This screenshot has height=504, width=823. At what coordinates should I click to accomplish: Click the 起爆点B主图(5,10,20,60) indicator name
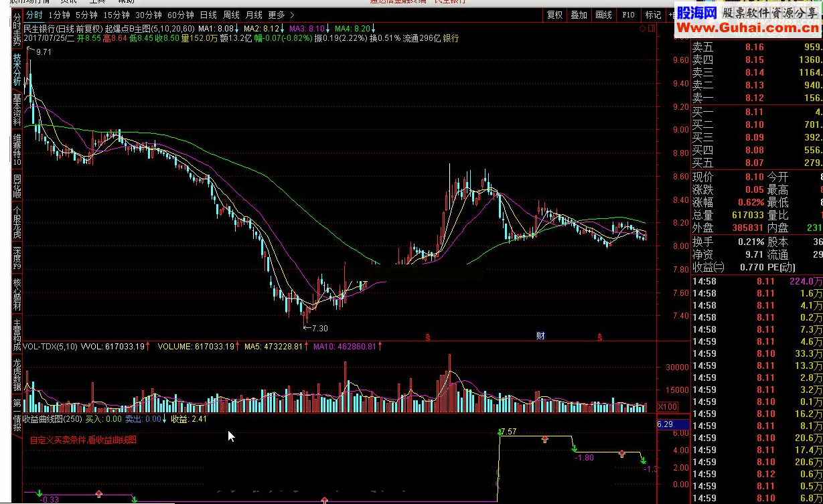(150, 29)
